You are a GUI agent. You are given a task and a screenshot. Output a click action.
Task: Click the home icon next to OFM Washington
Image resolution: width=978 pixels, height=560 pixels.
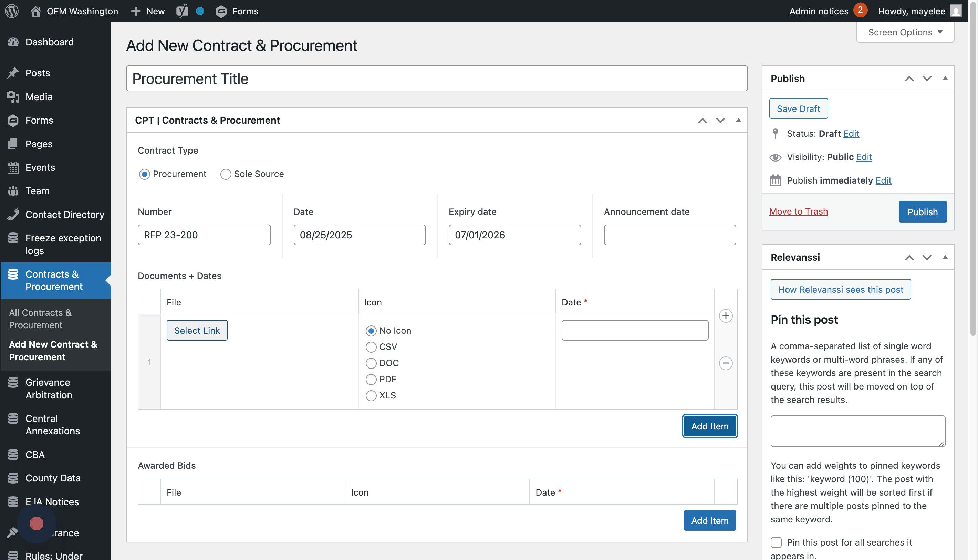[35, 11]
